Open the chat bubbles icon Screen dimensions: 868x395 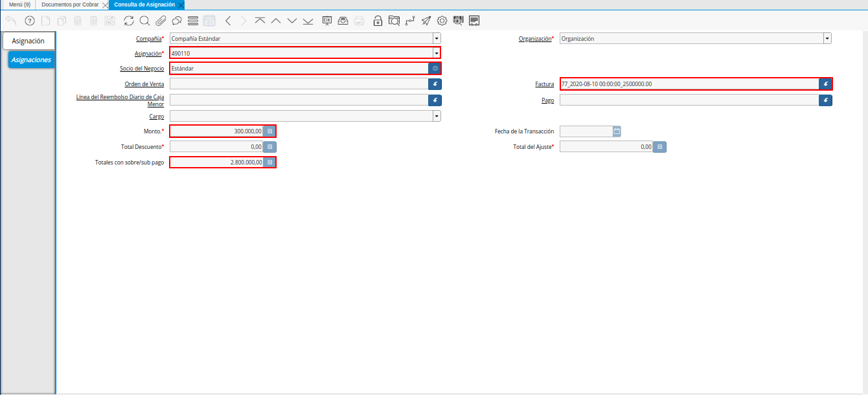[176, 21]
